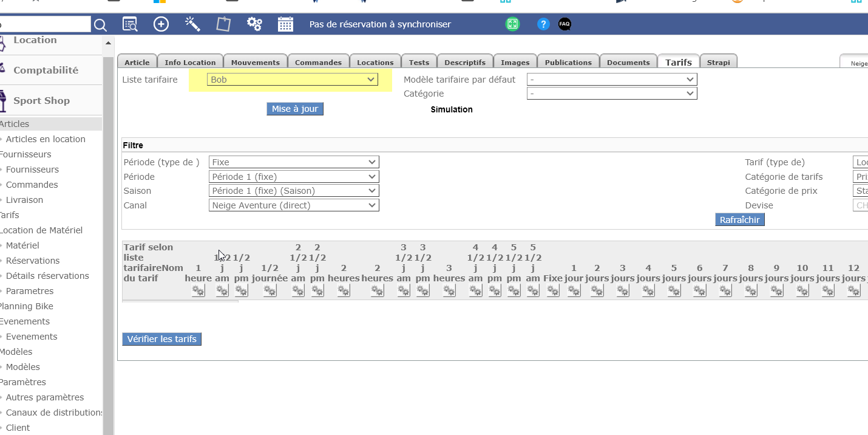Switch to the Info Location tab
This screenshot has width=868, height=435.
(x=190, y=62)
